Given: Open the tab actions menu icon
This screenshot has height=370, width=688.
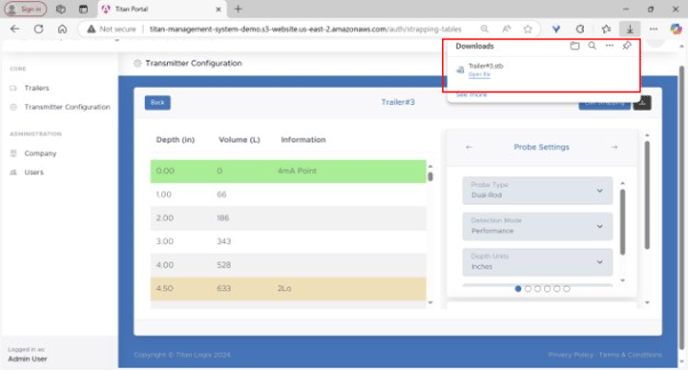Looking at the screenshot, I should 83,9.
